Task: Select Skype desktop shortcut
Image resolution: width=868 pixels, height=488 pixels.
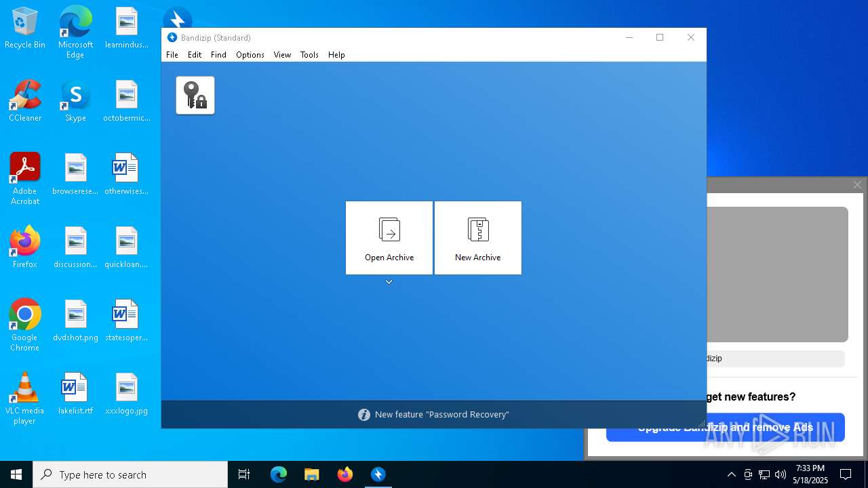Action: [x=75, y=102]
